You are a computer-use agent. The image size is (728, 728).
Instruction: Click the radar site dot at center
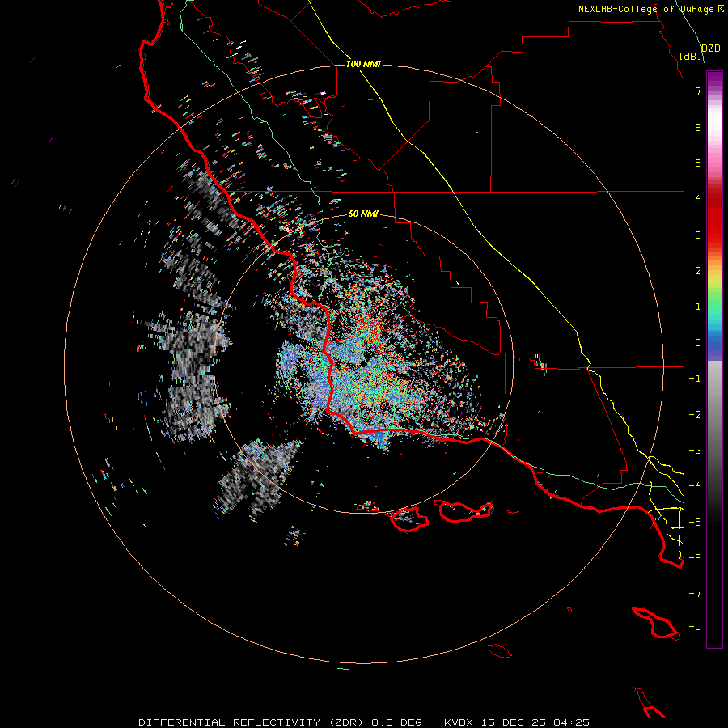point(363,364)
